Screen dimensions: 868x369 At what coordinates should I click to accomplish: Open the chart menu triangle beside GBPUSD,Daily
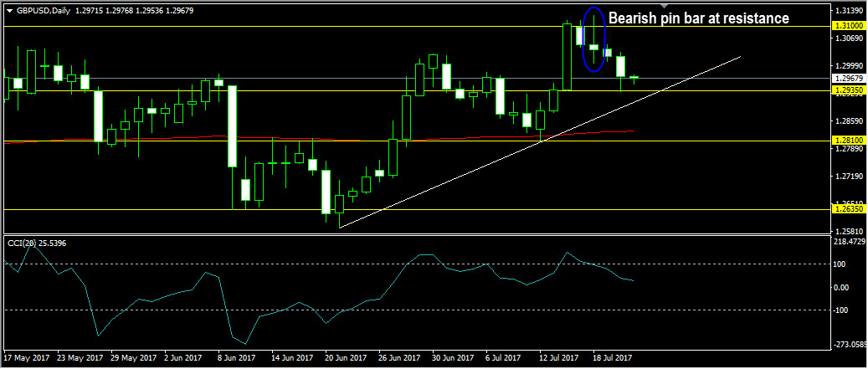point(9,11)
